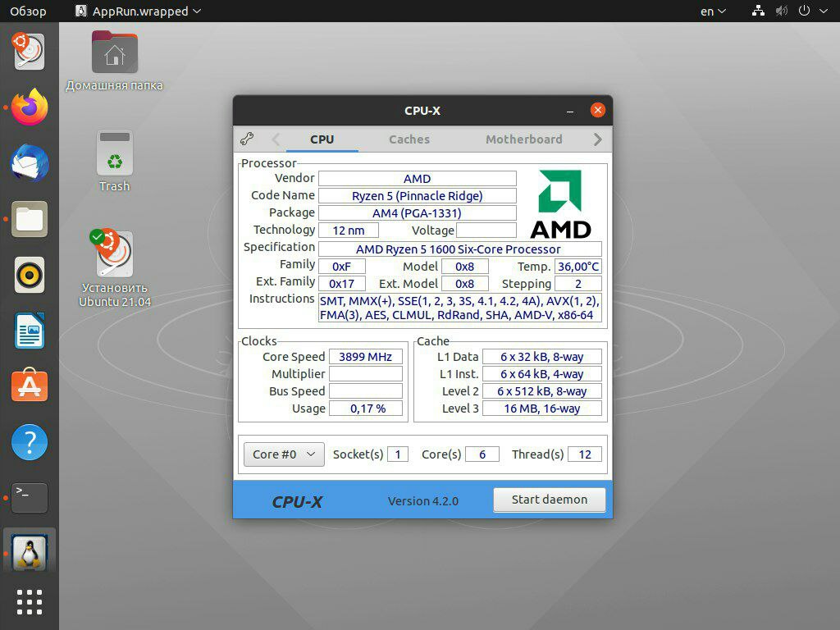Expand the AppRun.wrapped app menu

click(138, 11)
